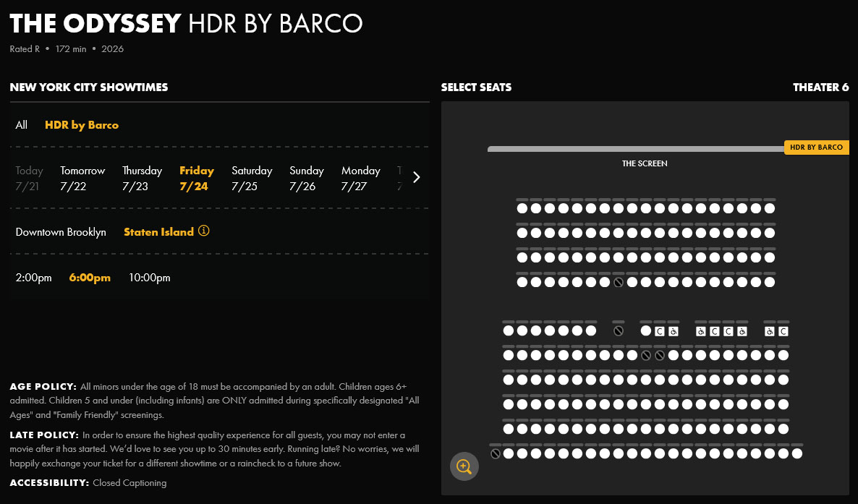This screenshot has height=504, width=858.
Task: Click the unavailable seat starting the bottom row
Action: [496, 453]
